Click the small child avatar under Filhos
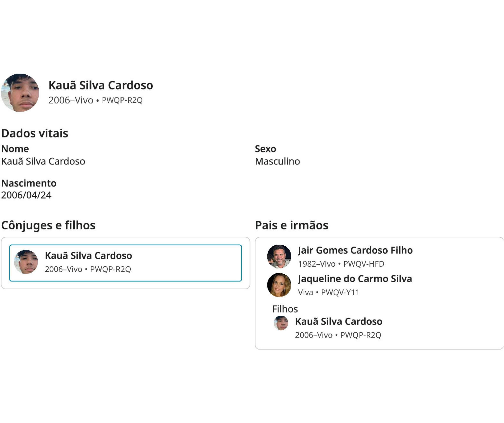Screen dimensions: 504x423 [x=281, y=323]
